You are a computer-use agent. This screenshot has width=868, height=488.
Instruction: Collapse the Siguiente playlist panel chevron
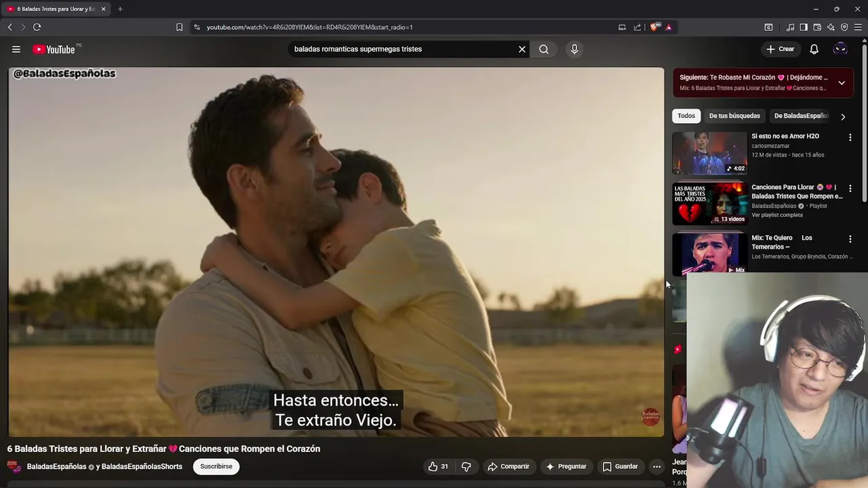[x=842, y=83]
